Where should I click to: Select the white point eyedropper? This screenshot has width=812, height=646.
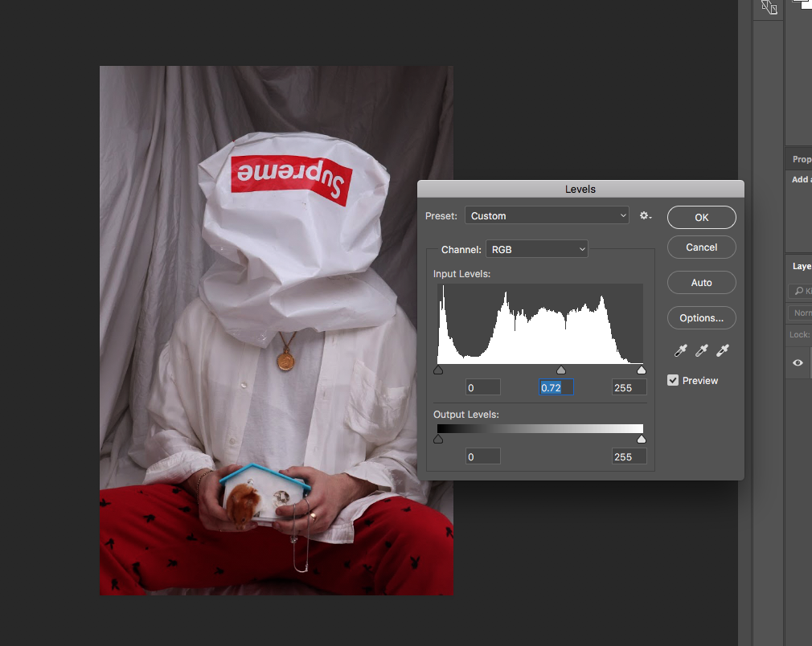[x=723, y=351]
